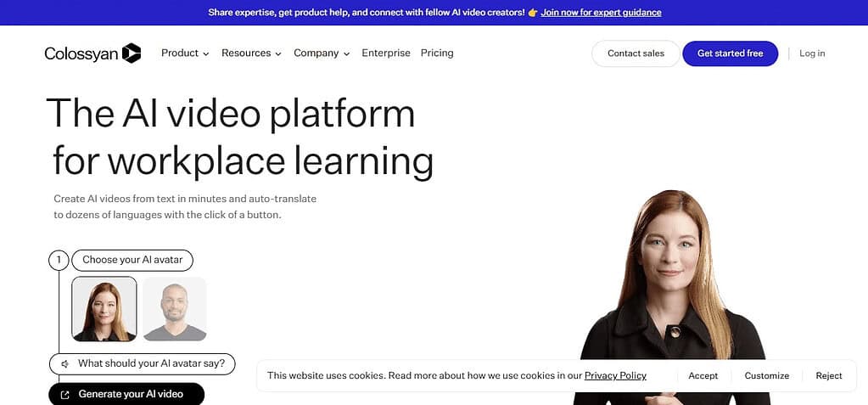Screen dimensions: 868x405
Task: Expand the Product dropdown chevron
Action: point(206,54)
